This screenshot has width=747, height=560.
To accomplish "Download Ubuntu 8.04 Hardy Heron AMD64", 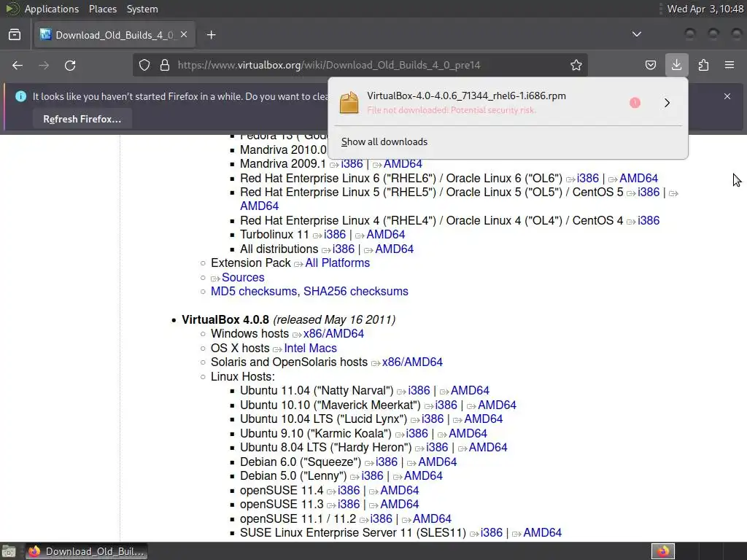I will click(488, 447).
